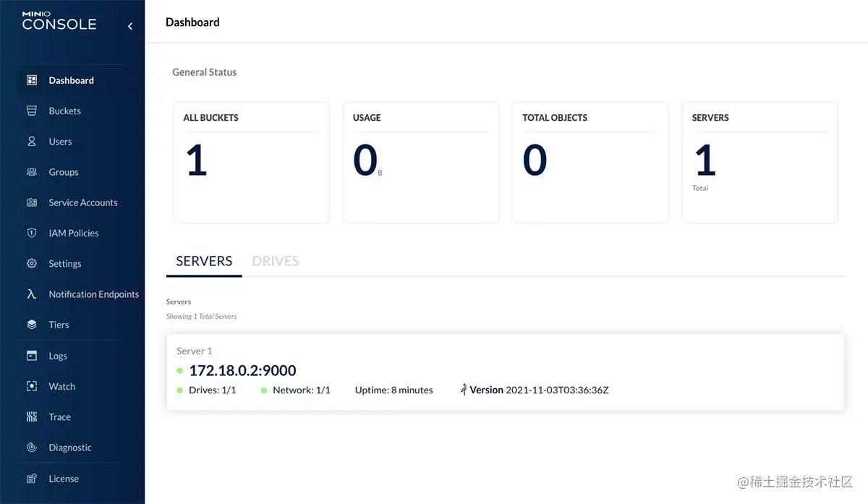Click the USAGE card
868x504 pixels.
click(421, 162)
